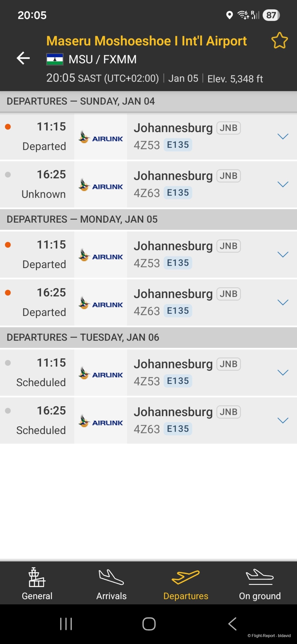297x644 pixels.
Task: Tap the JNB code badge on Monday 16:25 flight
Action: [x=228, y=294]
